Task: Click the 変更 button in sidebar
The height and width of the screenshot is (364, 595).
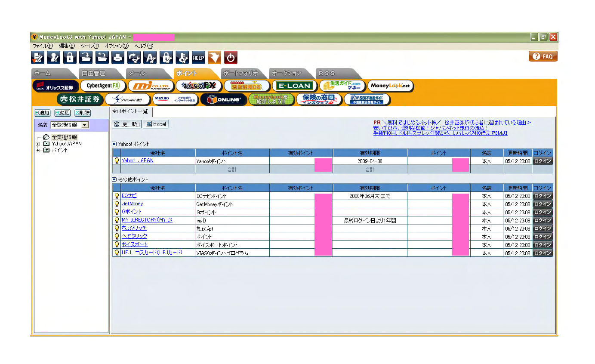Action: (62, 113)
